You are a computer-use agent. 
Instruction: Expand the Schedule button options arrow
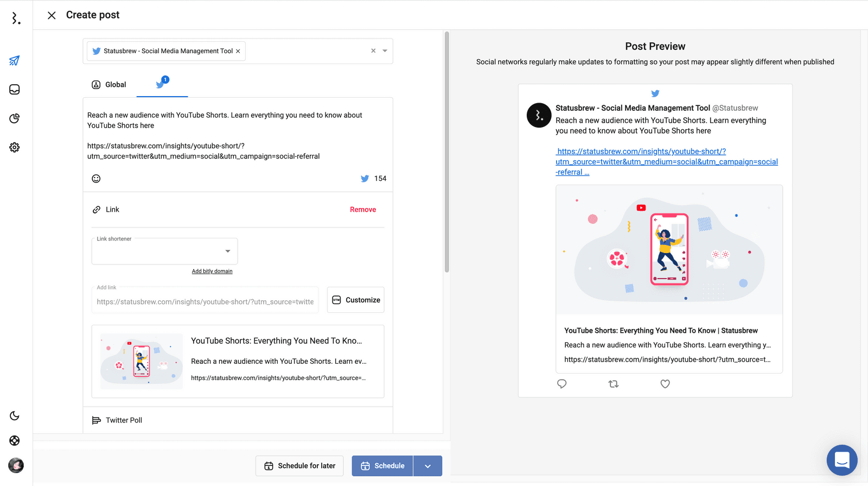pos(427,466)
